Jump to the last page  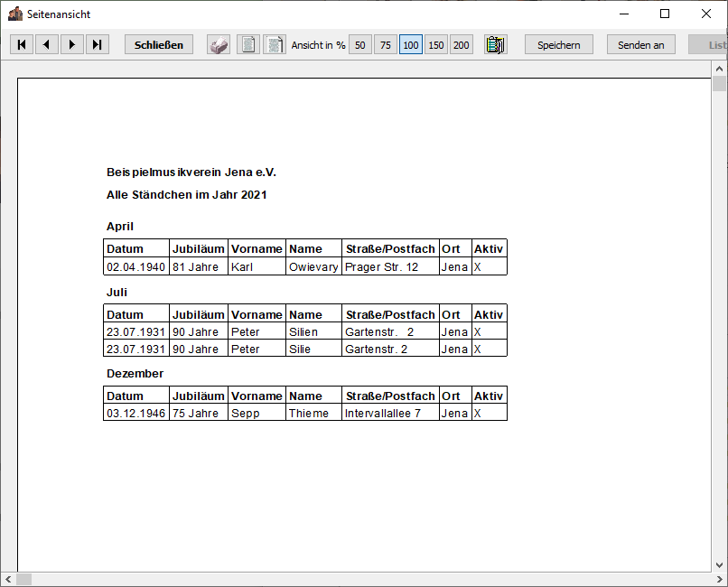[97, 44]
